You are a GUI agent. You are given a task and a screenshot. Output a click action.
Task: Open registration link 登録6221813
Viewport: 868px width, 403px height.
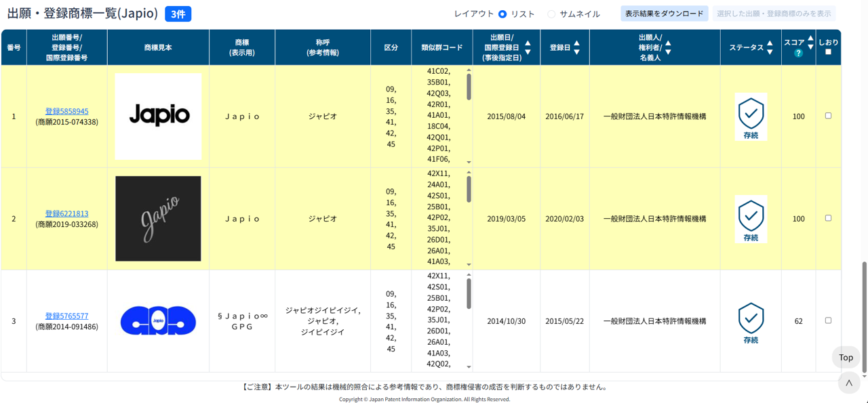point(66,213)
